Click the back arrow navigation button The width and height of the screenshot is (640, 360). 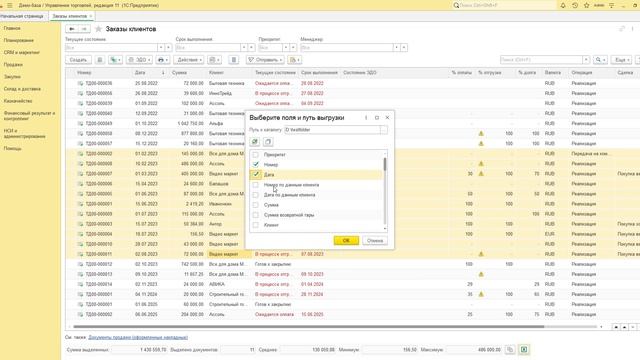click(x=72, y=29)
